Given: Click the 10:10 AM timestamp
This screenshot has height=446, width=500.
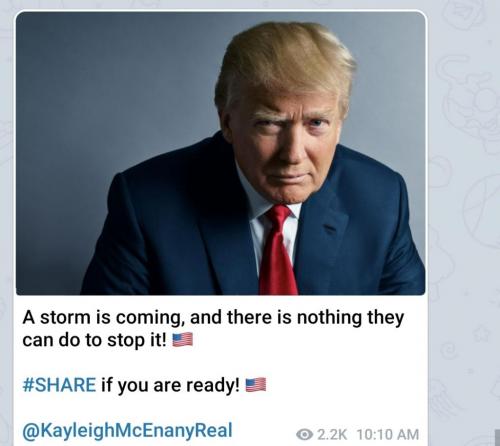Looking at the screenshot, I should pos(388,434).
